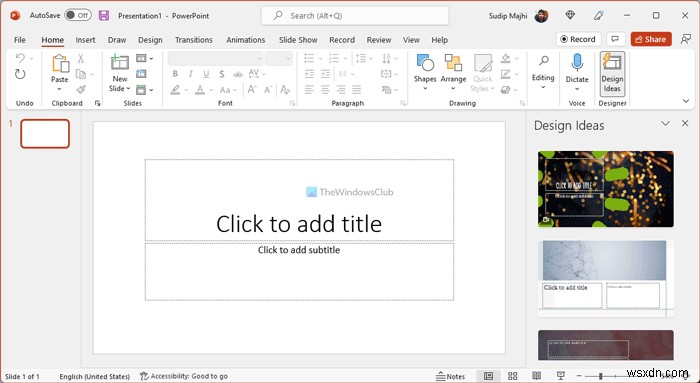Open the Editing menu
The height and width of the screenshot is (383, 700).
click(x=543, y=72)
